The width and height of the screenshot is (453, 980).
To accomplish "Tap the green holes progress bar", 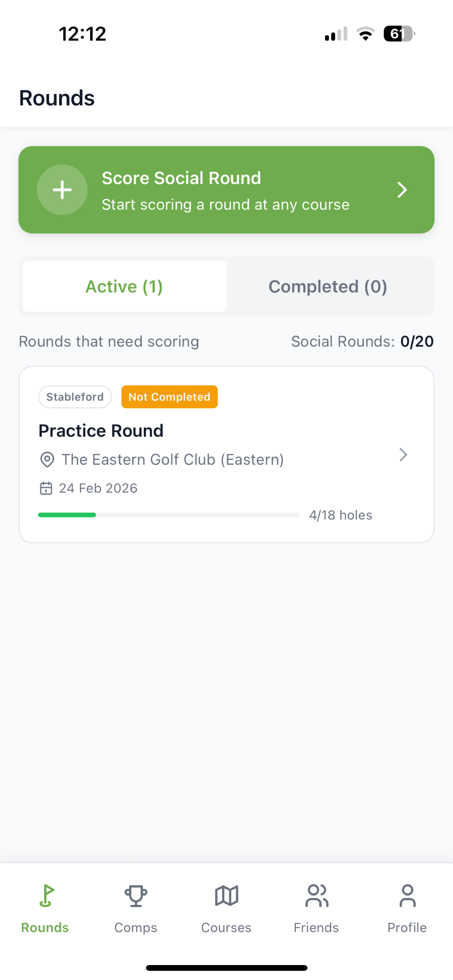I will point(67,515).
